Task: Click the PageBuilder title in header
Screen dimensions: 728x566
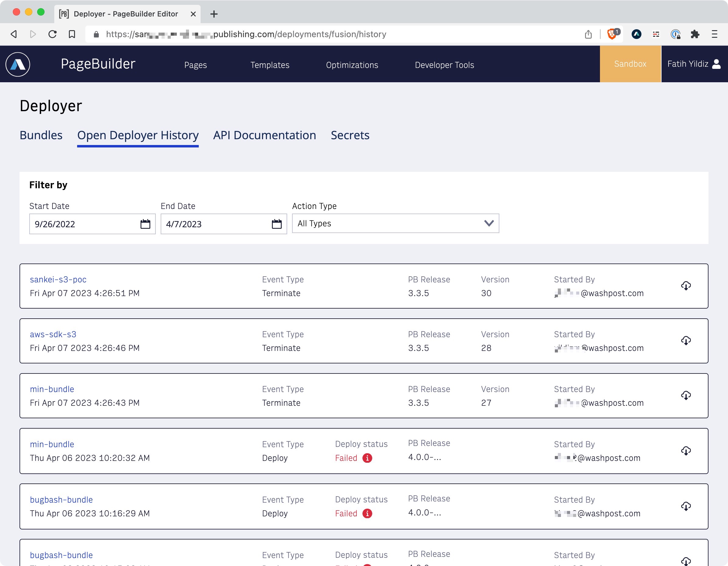Action: [98, 64]
